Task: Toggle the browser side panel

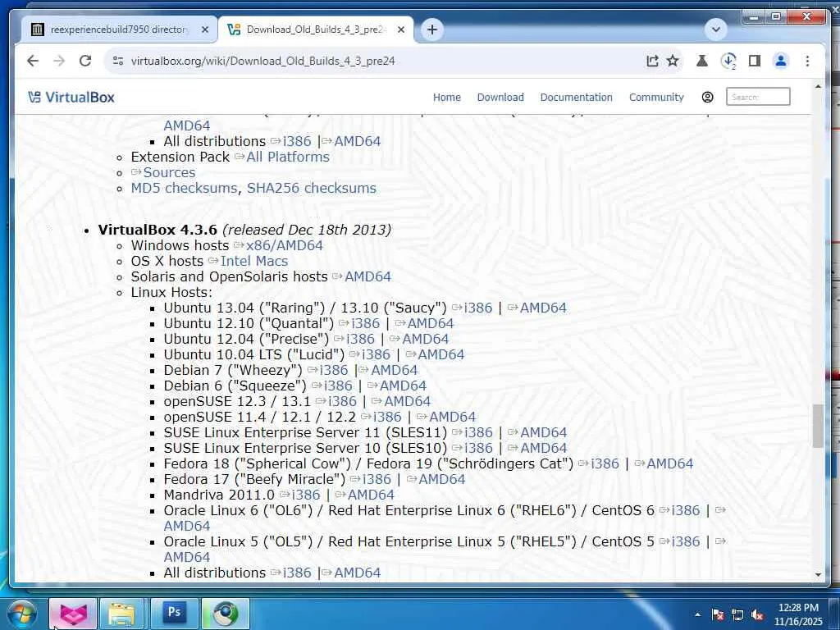Action: coord(755,61)
